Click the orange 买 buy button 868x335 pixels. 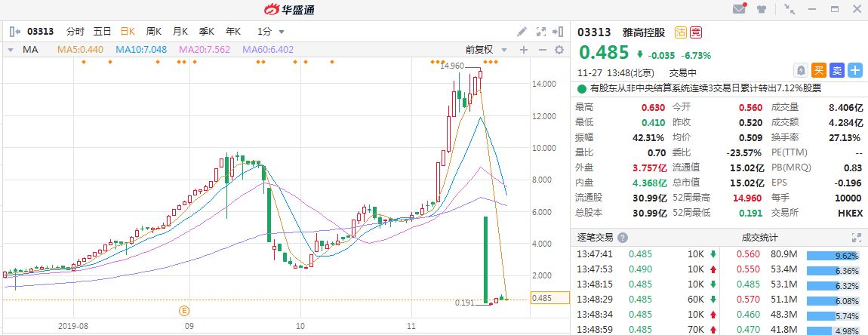coord(819,70)
